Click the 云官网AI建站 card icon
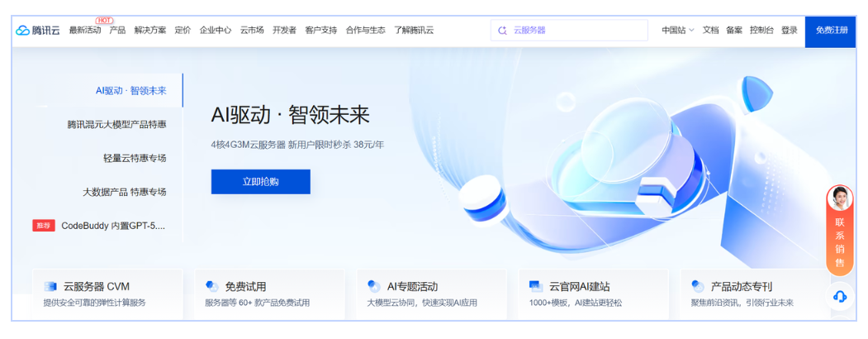 (536, 287)
